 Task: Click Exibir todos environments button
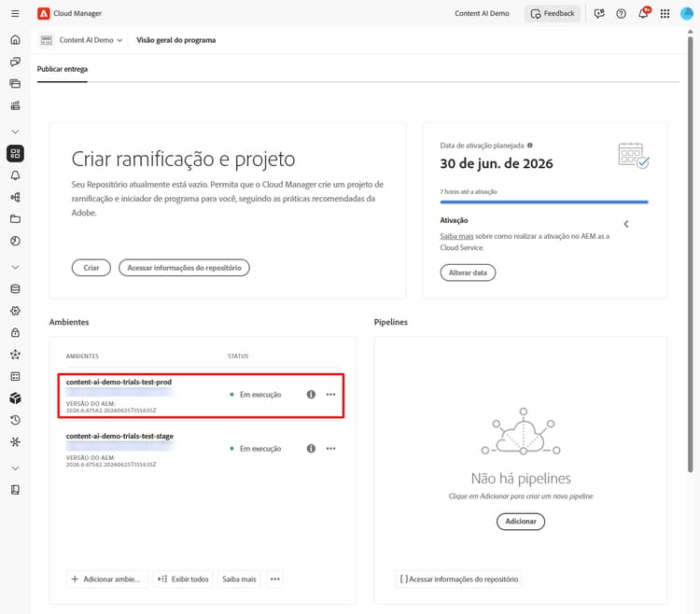tap(183, 579)
